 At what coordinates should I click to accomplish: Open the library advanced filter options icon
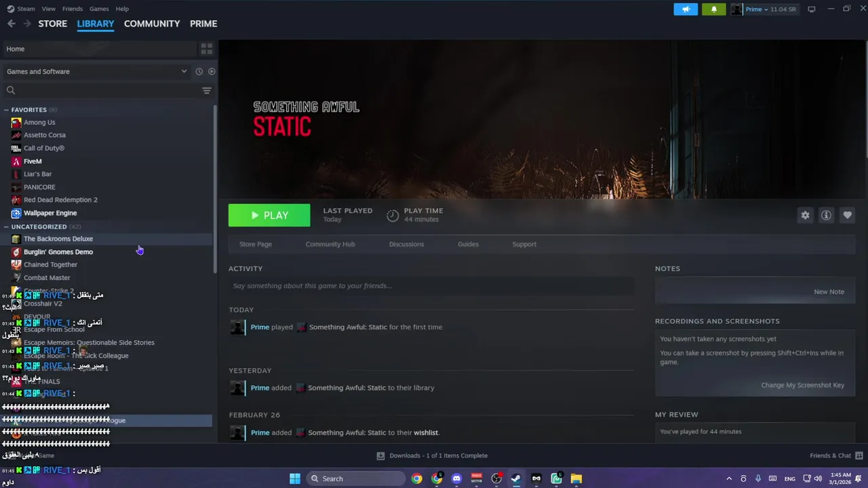(x=207, y=90)
